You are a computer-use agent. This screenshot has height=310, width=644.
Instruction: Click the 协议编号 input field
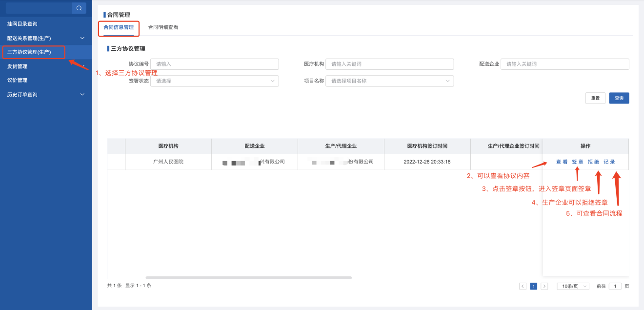point(214,64)
